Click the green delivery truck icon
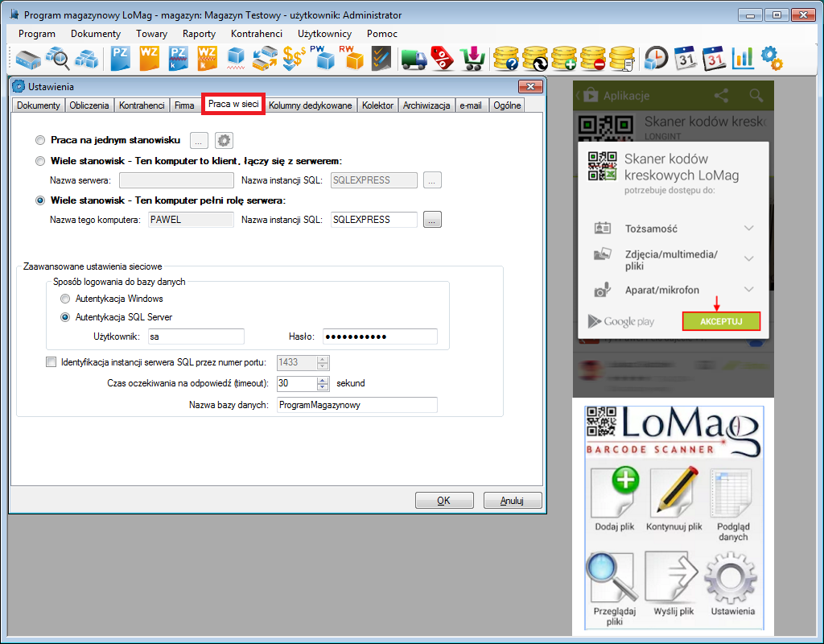The height and width of the screenshot is (644, 824). click(x=413, y=58)
